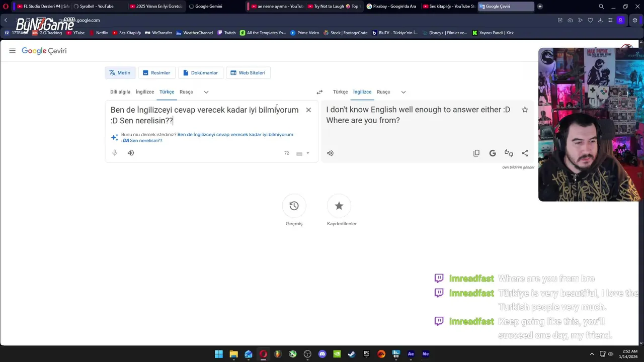Click the heart bookmark icon in address bar
This screenshot has height=362, width=644.
point(590,20)
